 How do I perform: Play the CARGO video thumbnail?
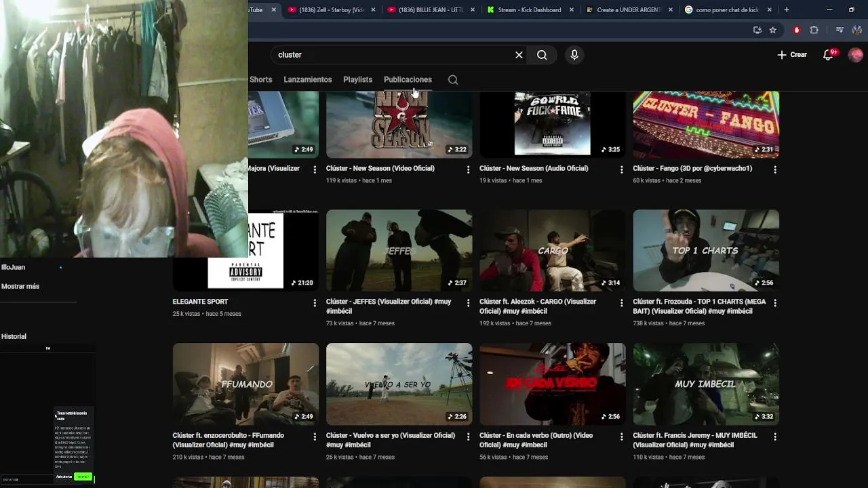(553, 250)
